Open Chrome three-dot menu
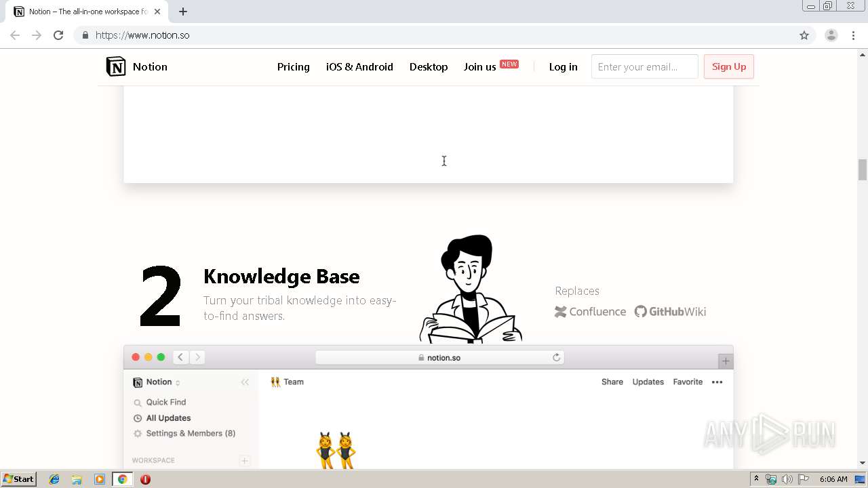This screenshot has height=488, width=868. pos(853,35)
